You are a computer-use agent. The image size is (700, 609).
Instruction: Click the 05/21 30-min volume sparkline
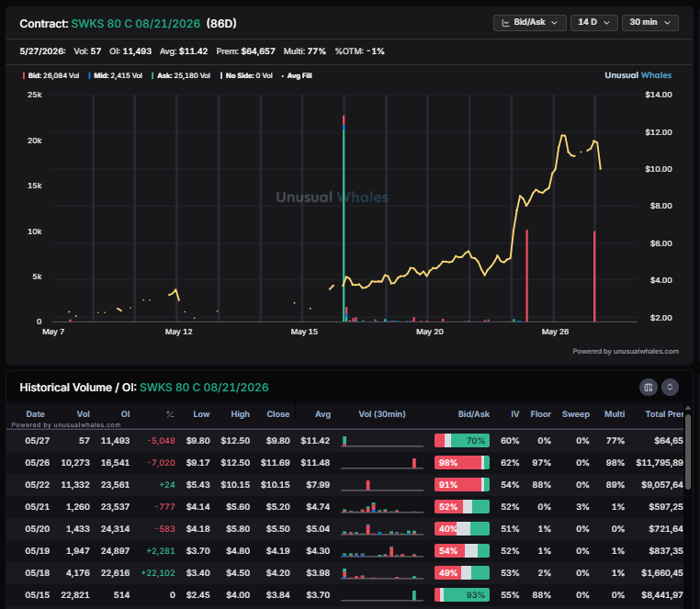tap(382, 507)
